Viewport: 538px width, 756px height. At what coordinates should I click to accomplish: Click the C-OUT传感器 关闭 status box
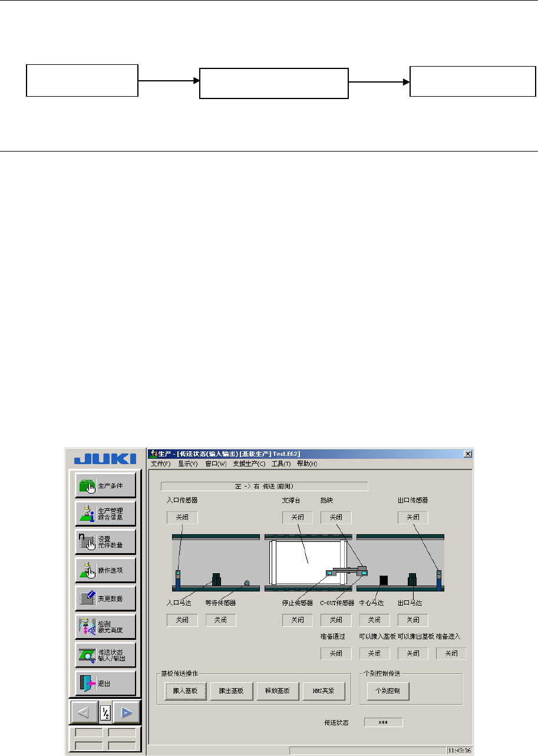(336, 620)
